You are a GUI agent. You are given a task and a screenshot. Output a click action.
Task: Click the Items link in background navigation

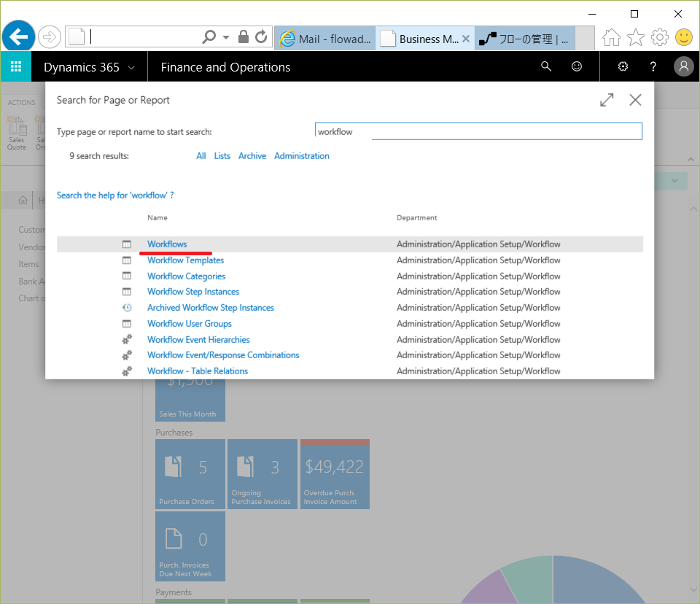click(28, 264)
